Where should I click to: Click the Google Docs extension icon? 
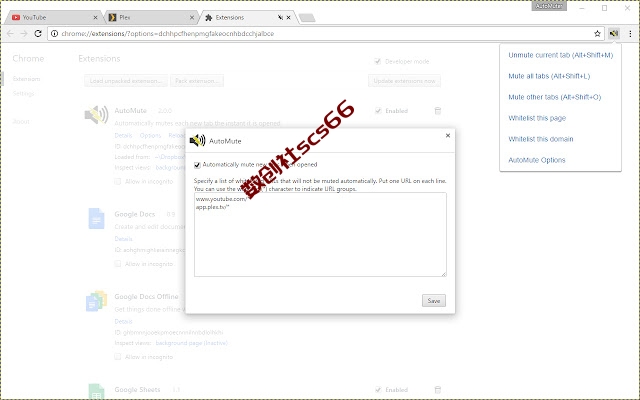point(96,218)
